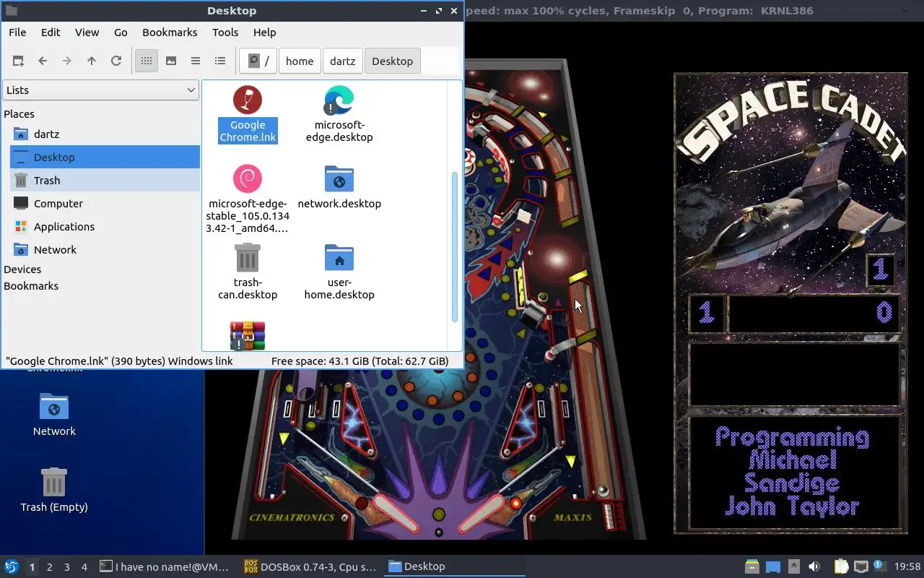Screen dimensions: 924x578
Task: Click the removable media eject tray icon
Action: click(793, 567)
